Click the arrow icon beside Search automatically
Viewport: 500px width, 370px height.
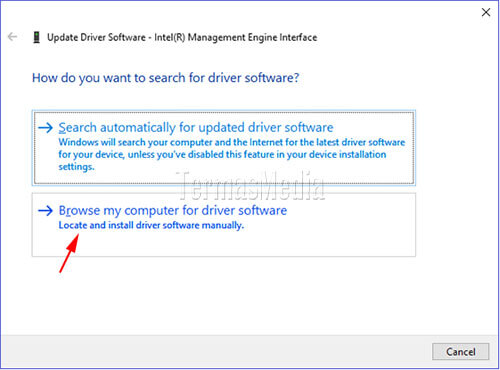click(x=45, y=128)
